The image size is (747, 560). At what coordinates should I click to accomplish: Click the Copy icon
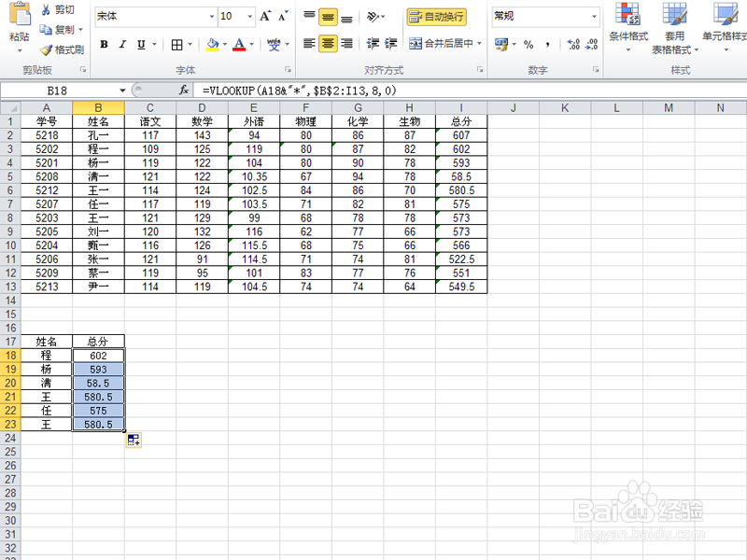coord(46,30)
